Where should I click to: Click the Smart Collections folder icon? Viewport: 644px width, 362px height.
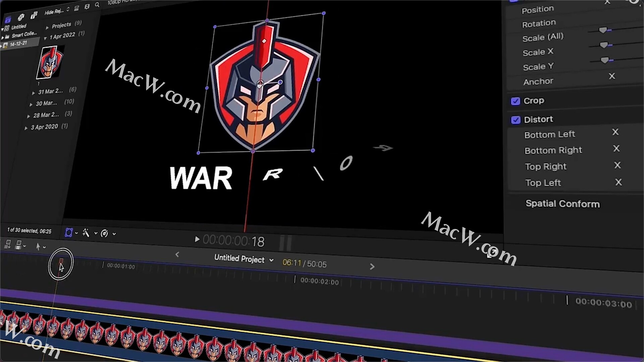click(x=7, y=37)
